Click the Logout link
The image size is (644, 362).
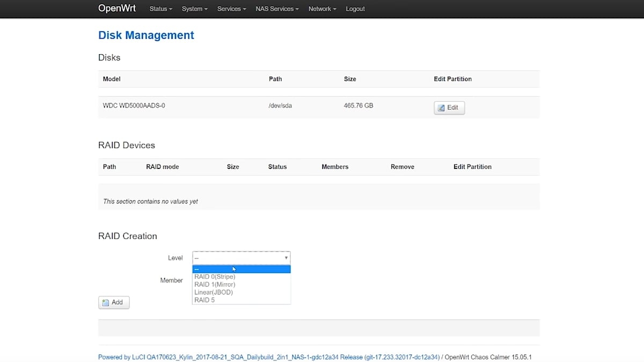(355, 9)
